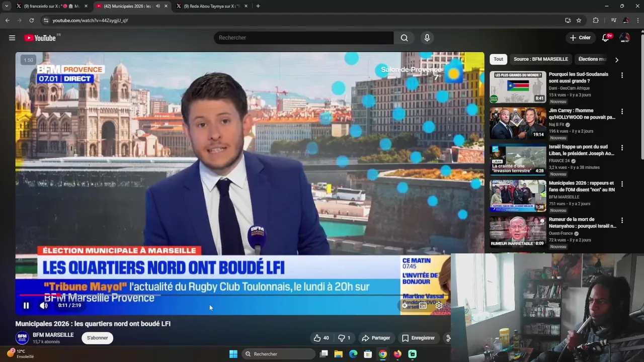This screenshot has height=362, width=644.
Task: Open the video player settings gear
Action: [439, 305]
